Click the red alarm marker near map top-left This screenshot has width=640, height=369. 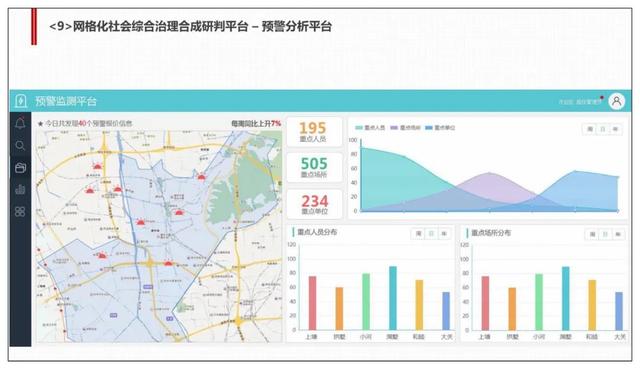pos(97,166)
